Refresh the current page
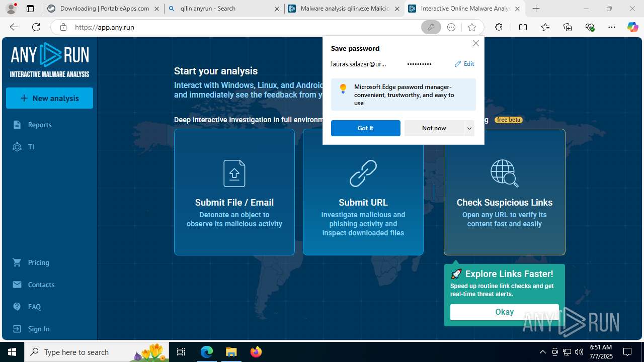 [36, 27]
